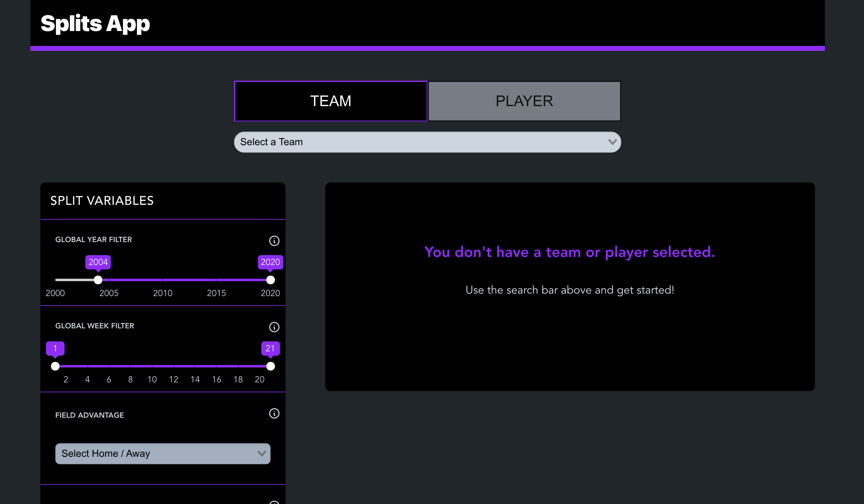
Task: Click week 8 mark on week slider
Action: (130, 379)
